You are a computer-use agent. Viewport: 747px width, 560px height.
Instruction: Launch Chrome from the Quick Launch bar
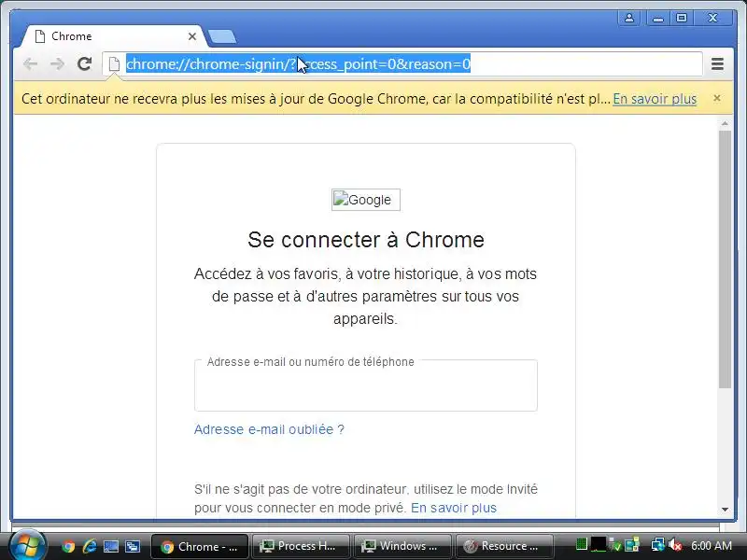tap(68, 546)
